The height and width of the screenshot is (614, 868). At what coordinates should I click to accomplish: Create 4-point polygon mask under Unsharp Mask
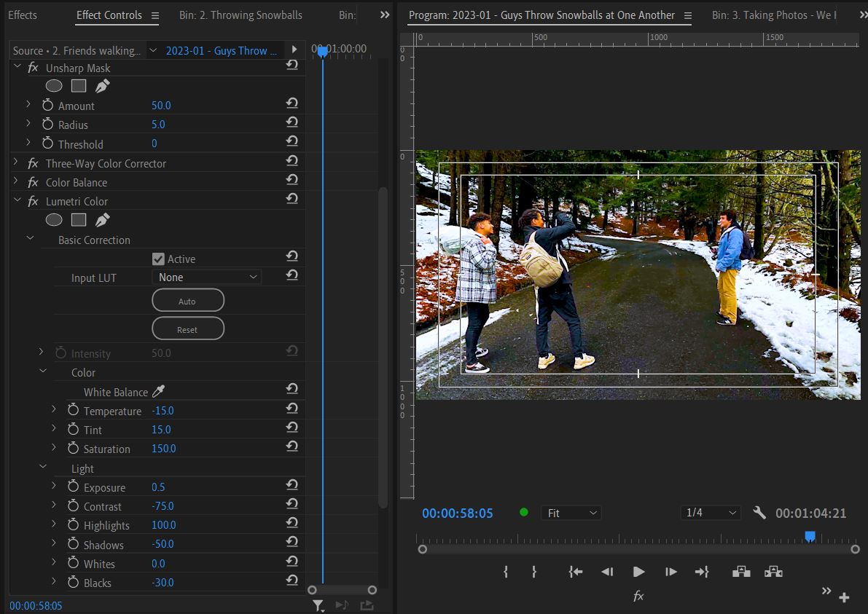(x=79, y=86)
